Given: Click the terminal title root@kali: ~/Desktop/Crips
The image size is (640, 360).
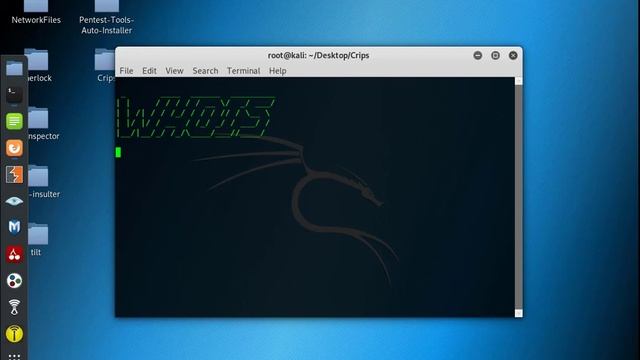Looking at the screenshot, I should coord(318,55).
